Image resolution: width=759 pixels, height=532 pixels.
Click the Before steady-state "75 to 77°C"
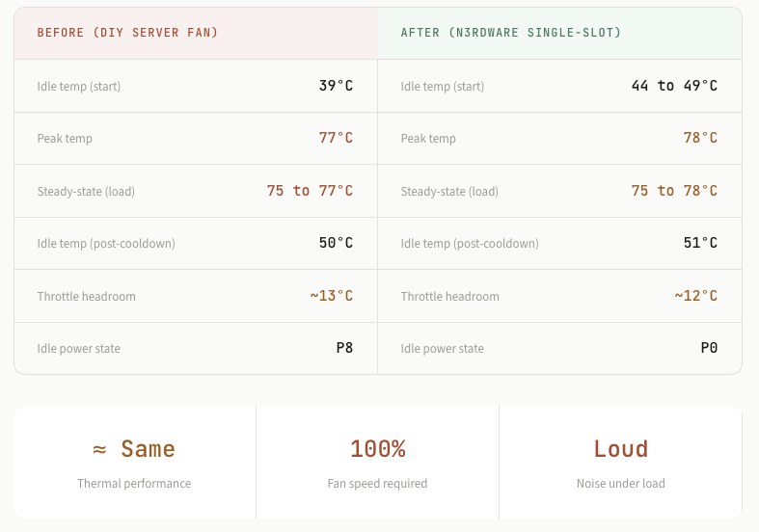point(310,191)
